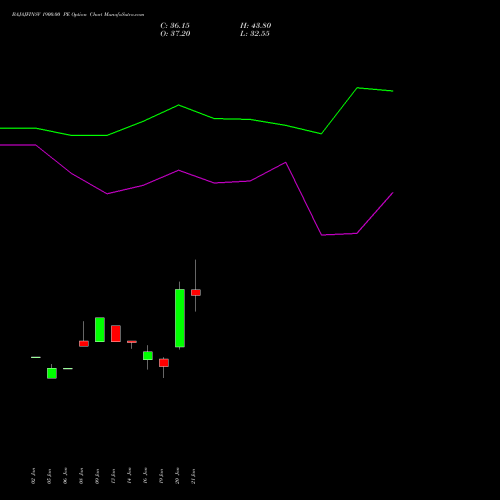Click the red candle right after 09 Jan
This screenshot has width=500, height=500.
pos(116,333)
